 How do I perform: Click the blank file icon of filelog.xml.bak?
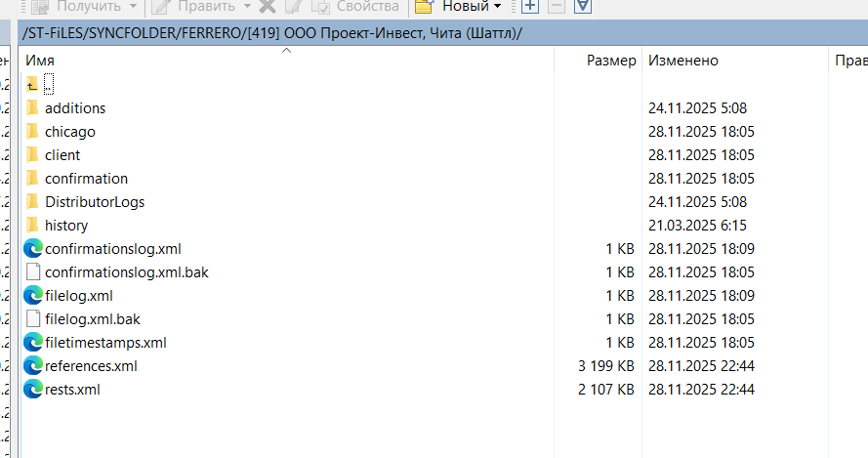pos(33,319)
